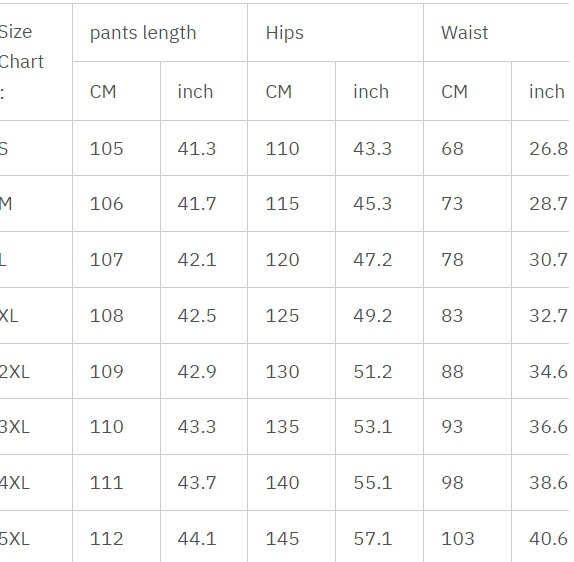This screenshot has width=574, height=562.
Task: Select the 'Size Chart' header cell
Action: [21, 62]
